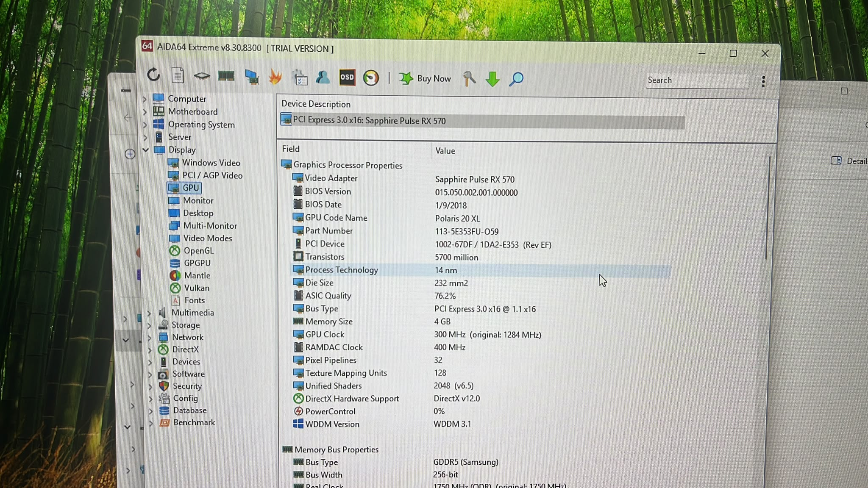
Task: Open the Fonts tree item
Action: pyautogui.click(x=188, y=300)
